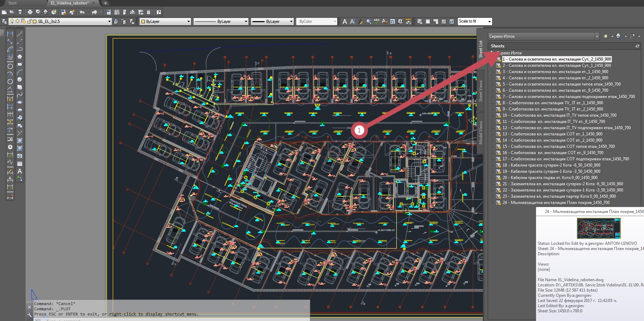Collapse the Сереиз Изток tree node

tap(492, 53)
